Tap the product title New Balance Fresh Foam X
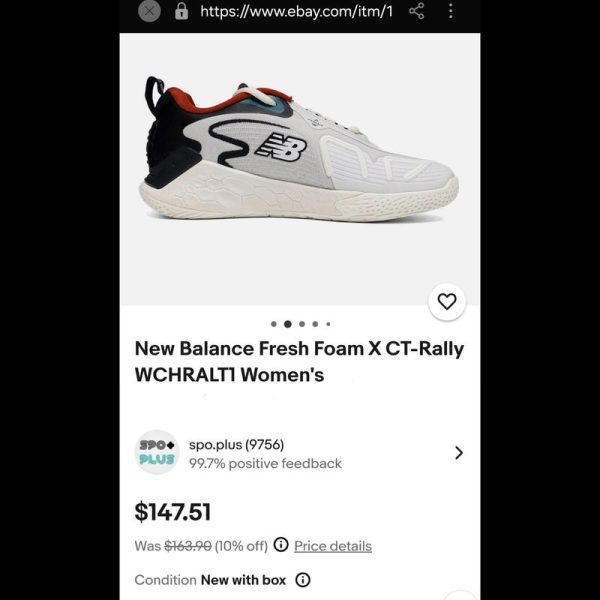 click(299, 361)
